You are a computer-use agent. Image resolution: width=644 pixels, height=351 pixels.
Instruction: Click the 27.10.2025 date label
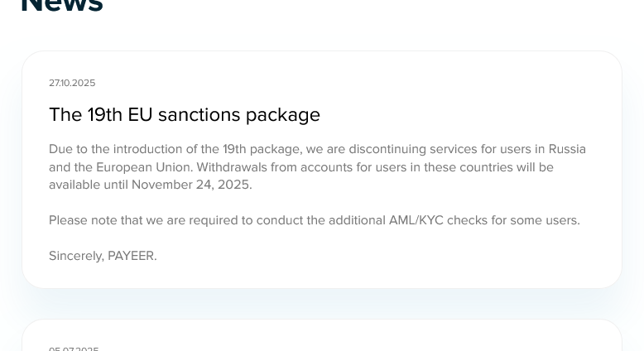(x=72, y=83)
